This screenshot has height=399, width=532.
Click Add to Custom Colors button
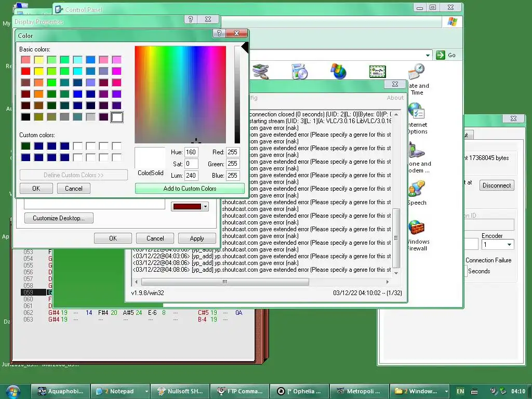pyautogui.click(x=190, y=188)
